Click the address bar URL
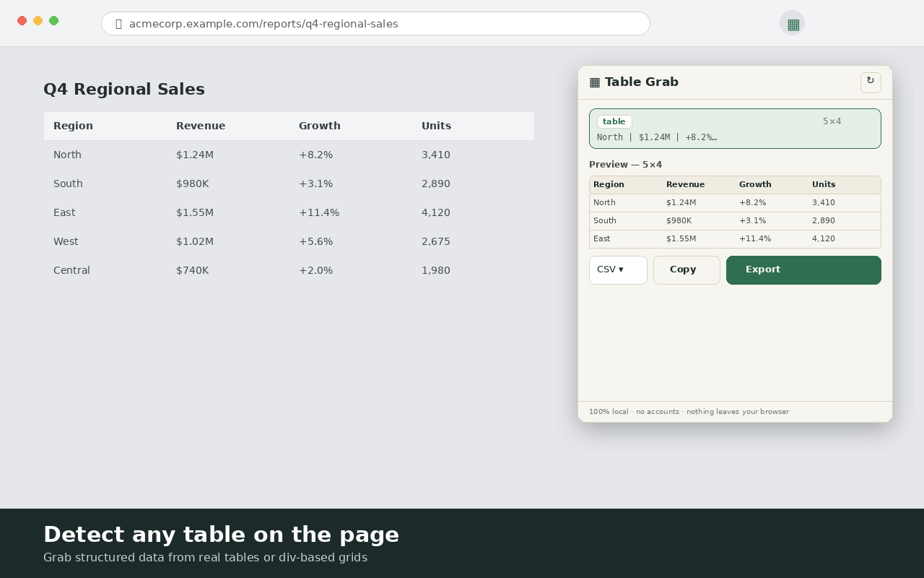The image size is (924, 578). [263, 24]
